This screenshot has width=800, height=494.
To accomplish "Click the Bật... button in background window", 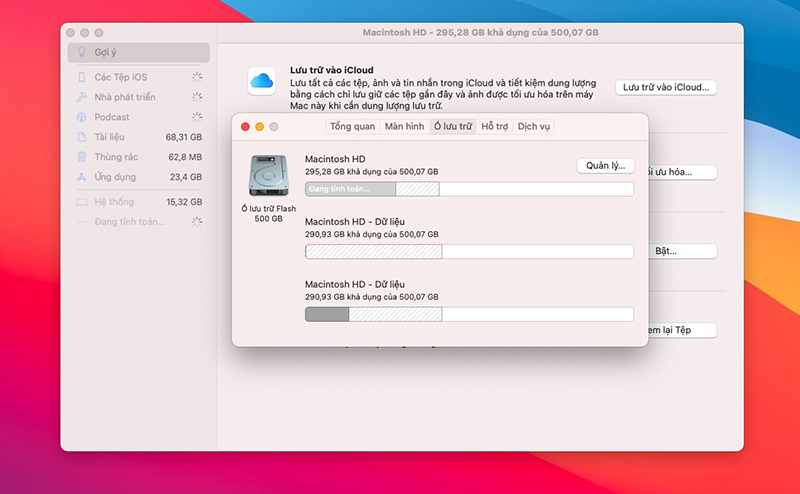I will pyautogui.click(x=683, y=251).
